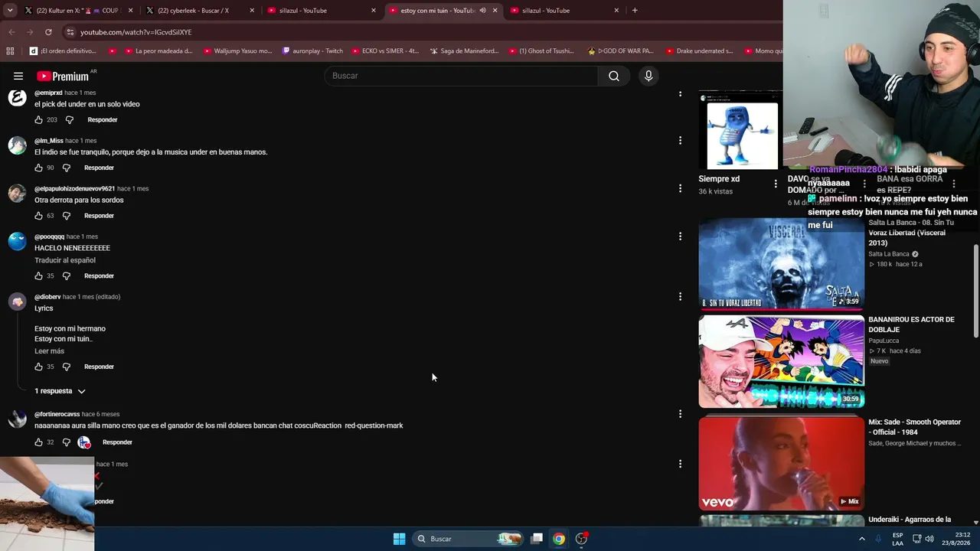Viewport: 980px width, 551px height.
Task: Reload the current YouTube page
Action: [x=48, y=32]
